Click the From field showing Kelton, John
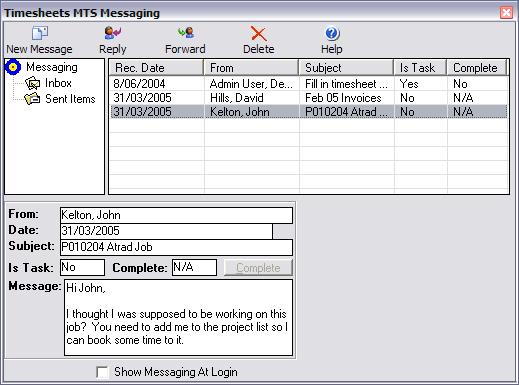This screenshot has height=385, width=519. click(176, 215)
